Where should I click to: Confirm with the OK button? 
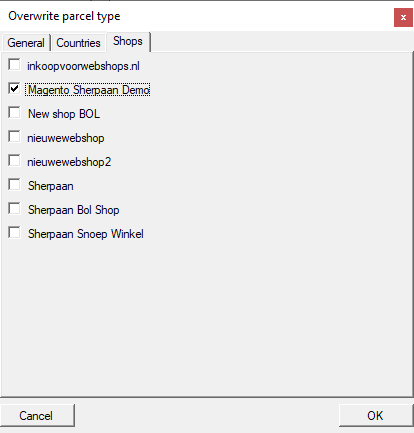(x=376, y=415)
